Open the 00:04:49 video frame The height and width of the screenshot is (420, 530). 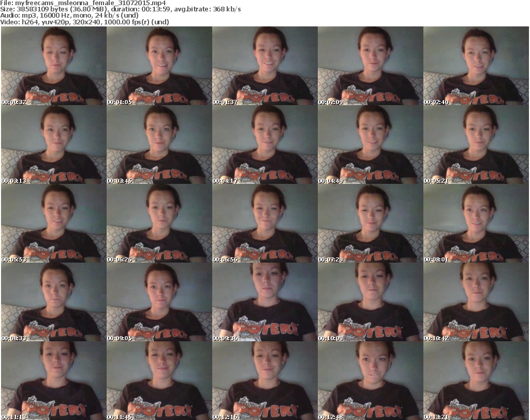coord(371,144)
